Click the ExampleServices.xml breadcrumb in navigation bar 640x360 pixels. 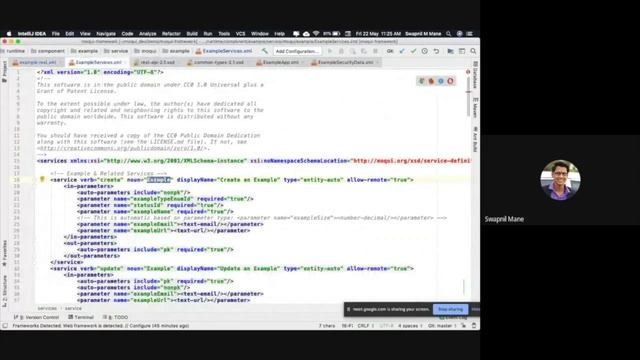pos(224,51)
